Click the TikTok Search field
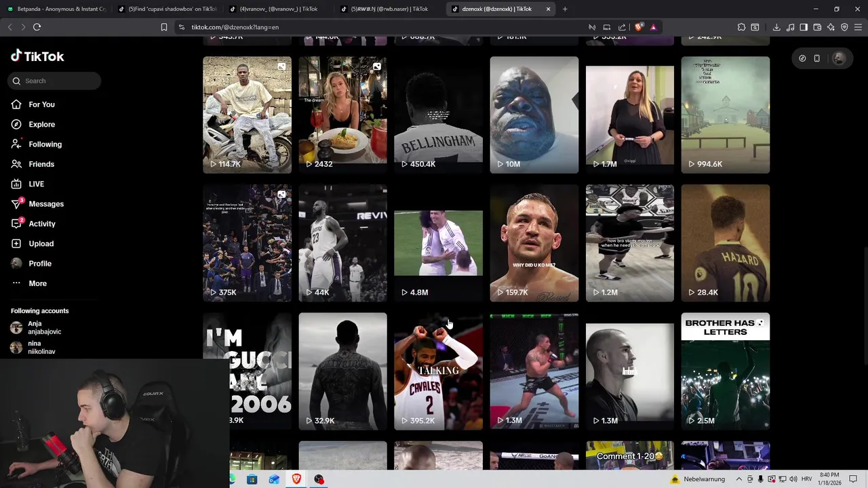 click(x=54, y=81)
